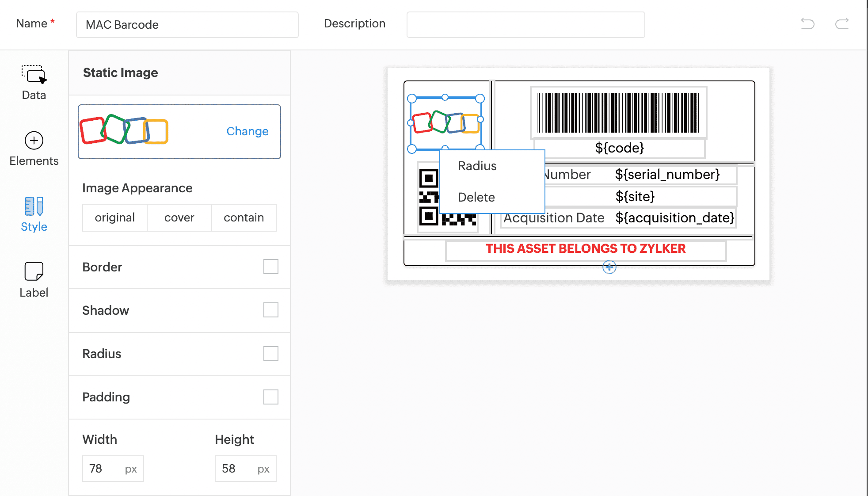The width and height of the screenshot is (868, 496).
Task: Set image appearance to contain
Action: [244, 217]
